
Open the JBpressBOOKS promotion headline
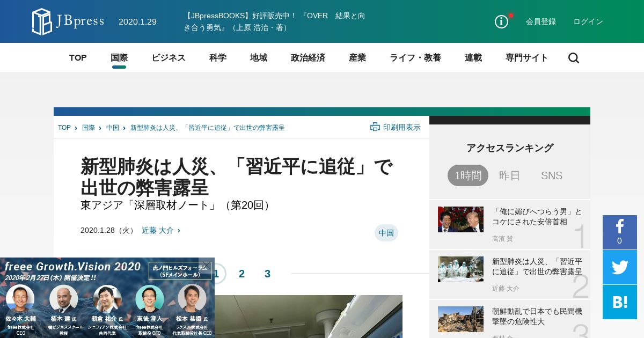coord(274,21)
